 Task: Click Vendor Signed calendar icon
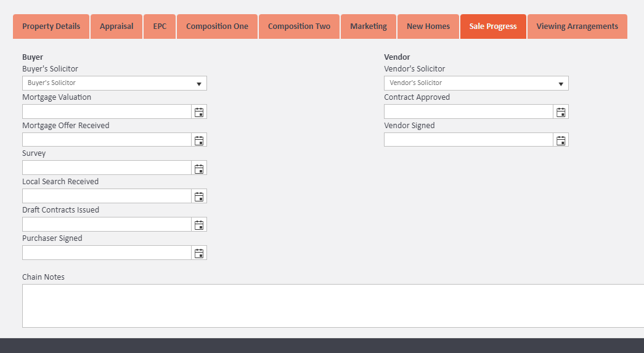click(x=561, y=140)
